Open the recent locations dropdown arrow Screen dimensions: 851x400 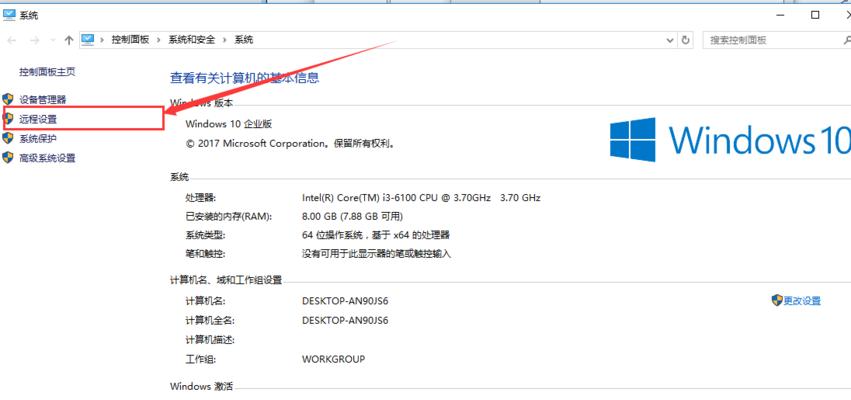click(53, 40)
